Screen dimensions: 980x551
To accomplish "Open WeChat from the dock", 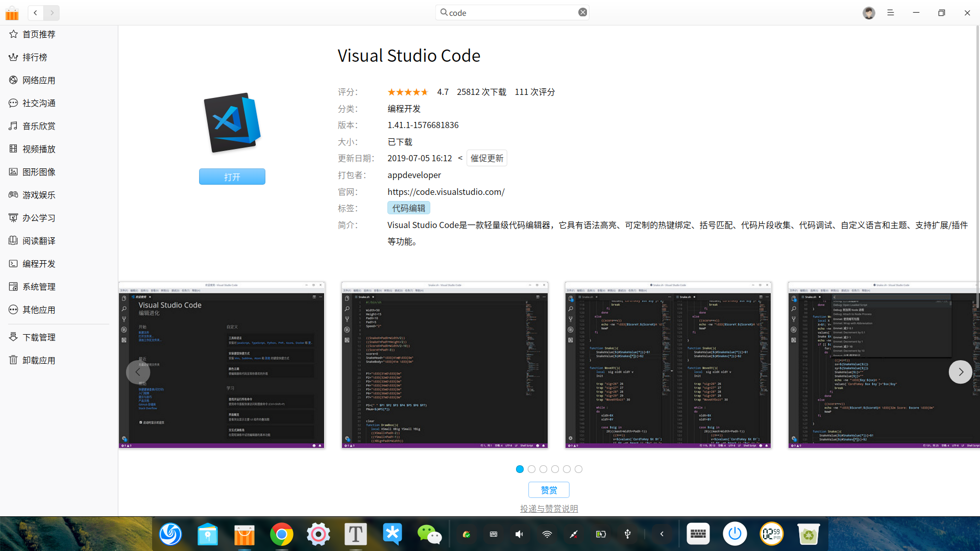I will [430, 534].
